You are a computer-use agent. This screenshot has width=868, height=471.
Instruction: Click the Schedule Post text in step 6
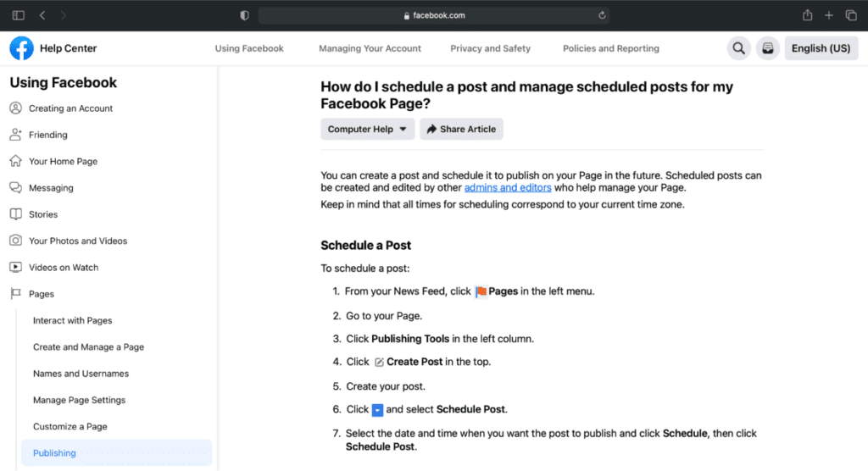click(x=470, y=409)
